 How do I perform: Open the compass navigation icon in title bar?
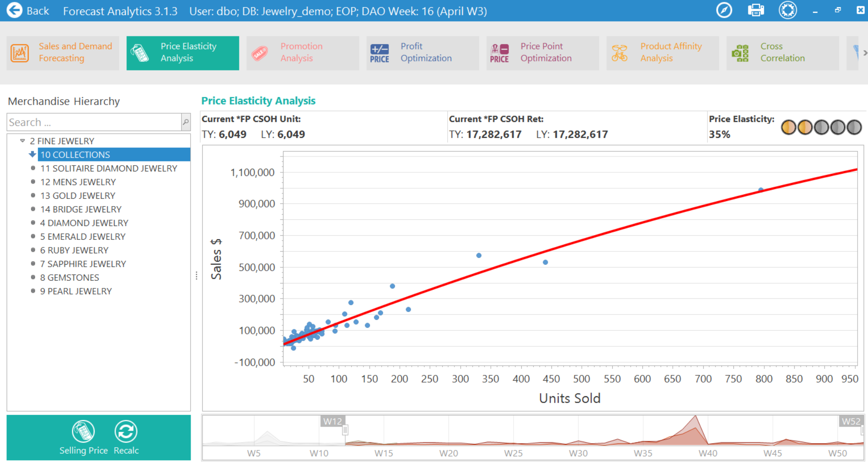pos(724,10)
